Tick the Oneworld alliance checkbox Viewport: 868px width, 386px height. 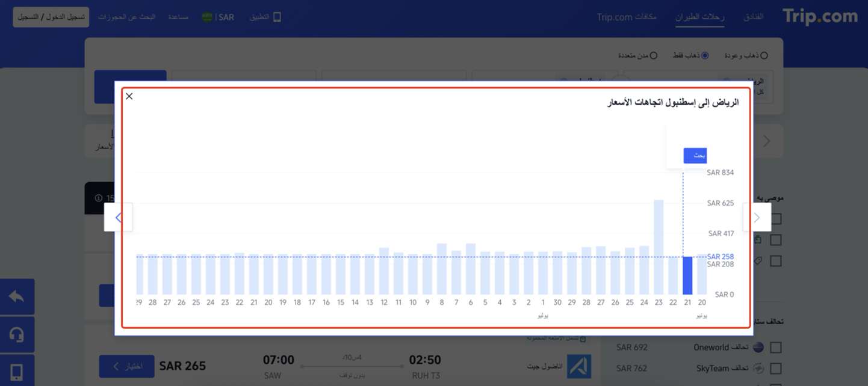[x=776, y=347]
